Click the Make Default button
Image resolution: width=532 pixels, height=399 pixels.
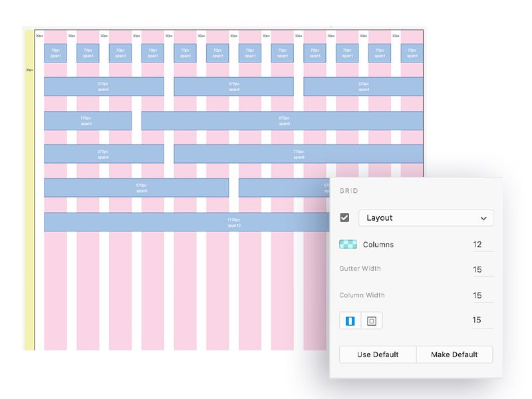click(454, 354)
